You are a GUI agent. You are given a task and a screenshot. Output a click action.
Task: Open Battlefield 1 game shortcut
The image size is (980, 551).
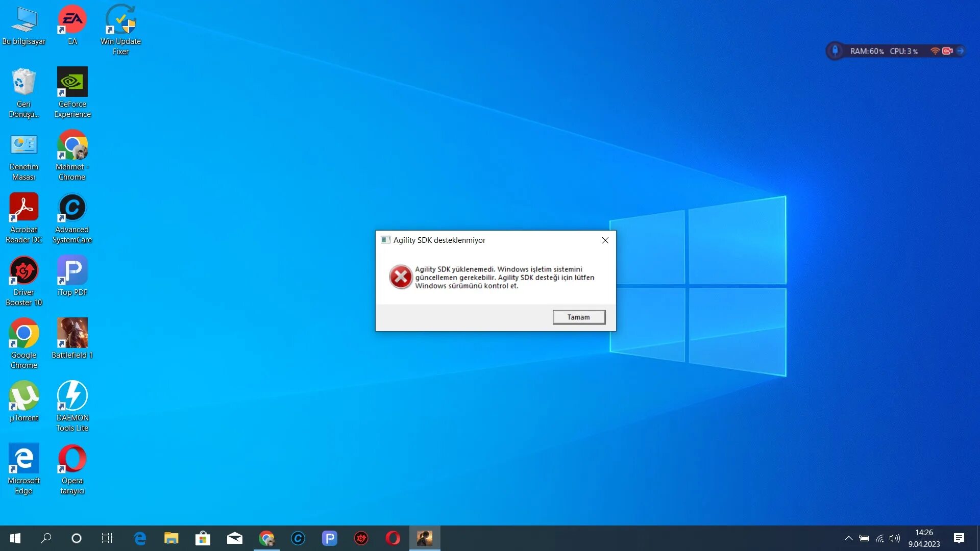(x=72, y=334)
